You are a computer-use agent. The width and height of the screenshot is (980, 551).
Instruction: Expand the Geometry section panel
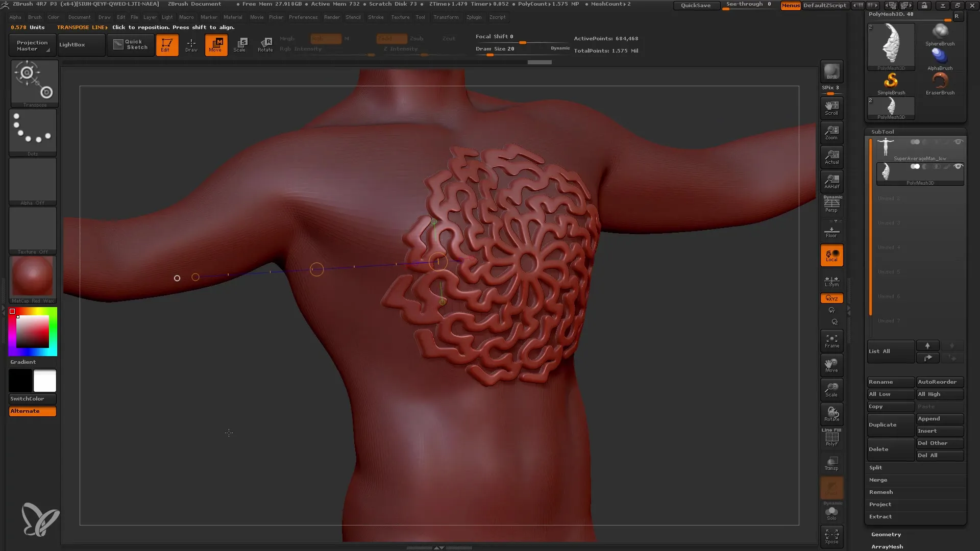click(x=886, y=534)
